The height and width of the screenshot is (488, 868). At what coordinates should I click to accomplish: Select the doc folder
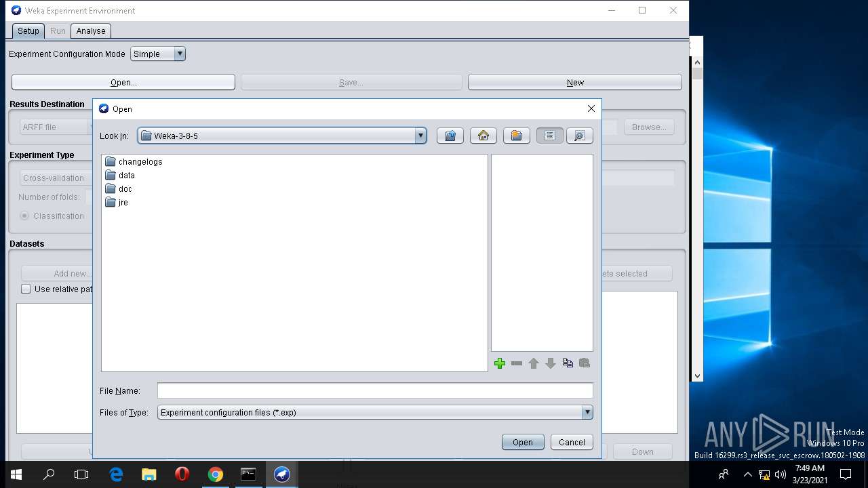[119, 189]
